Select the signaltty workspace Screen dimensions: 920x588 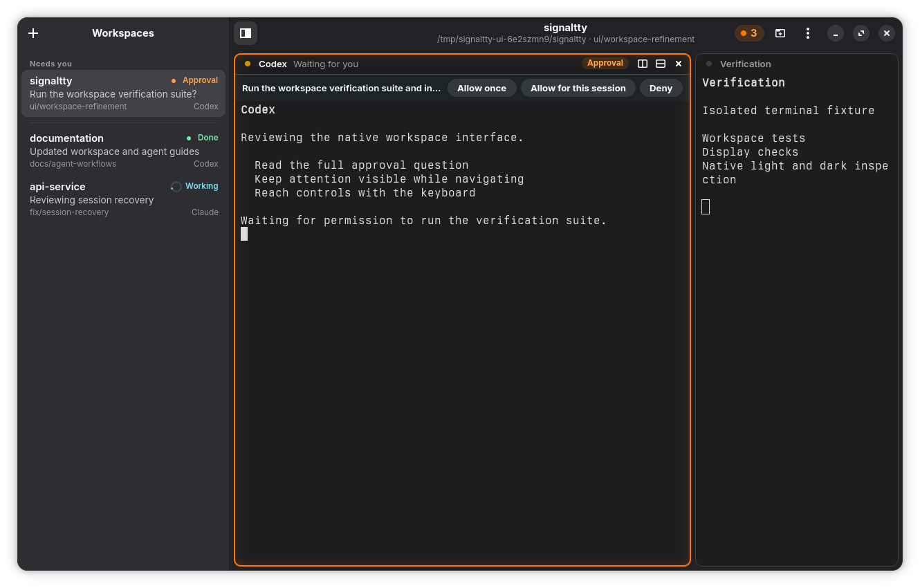[123, 93]
